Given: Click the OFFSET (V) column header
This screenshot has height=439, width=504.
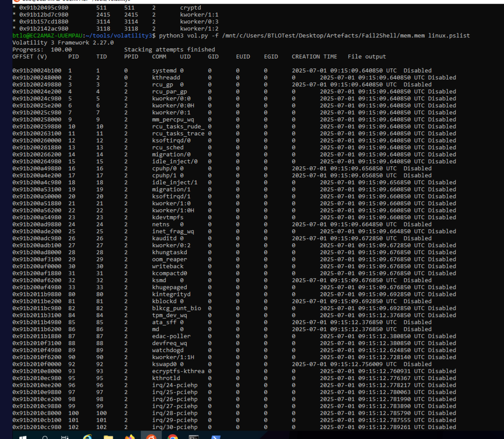Looking at the screenshot, I should point(30,57).
